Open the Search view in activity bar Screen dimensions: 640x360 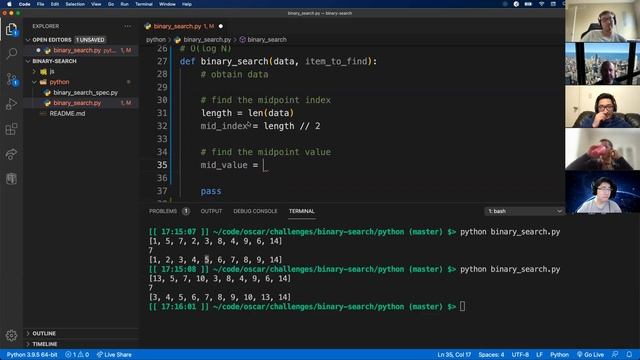[x=11, y=53]
